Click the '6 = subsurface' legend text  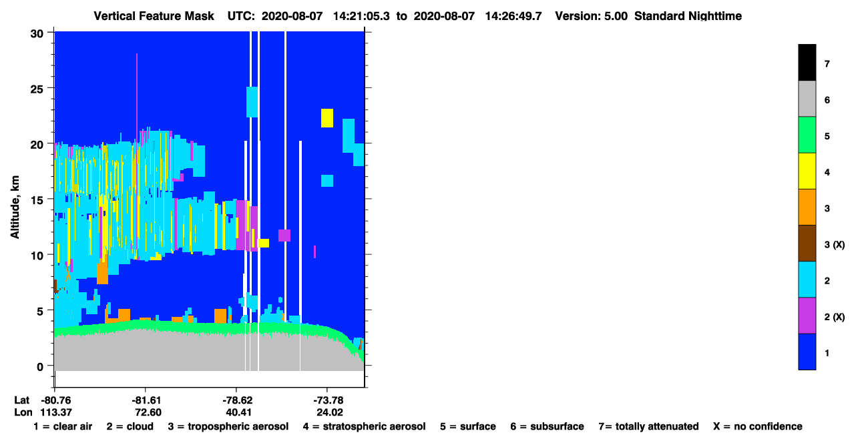click(547, 426)
